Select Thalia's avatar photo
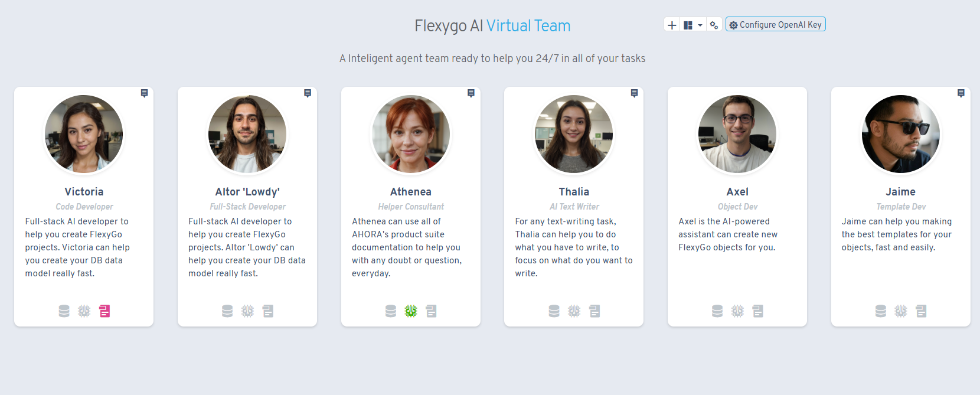980x395 pixels. 574,134
